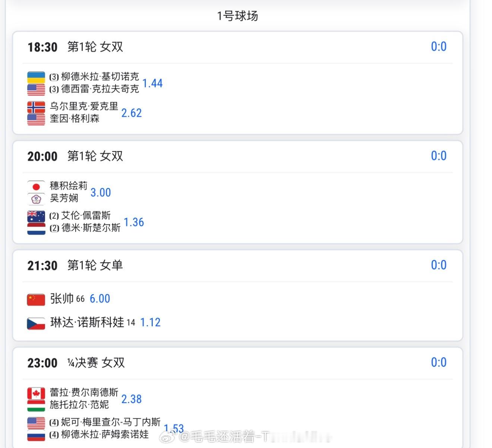Click the Chinese Taipei flag beside 吴芳娴
492x448 pixels.
tap(35, 198)
